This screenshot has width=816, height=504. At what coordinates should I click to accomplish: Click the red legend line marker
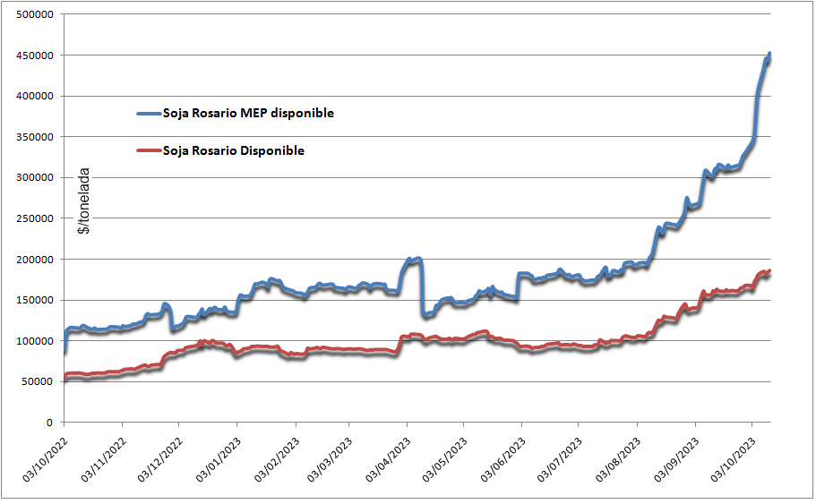[148, 151]
